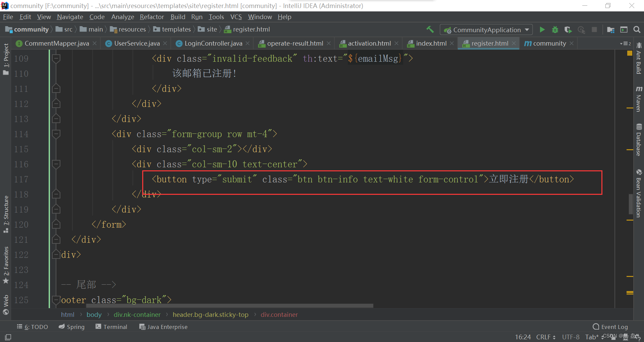The height and width of the screenshot is (342, 644).
Task: Open the Web tool window
Action: click(x=6, y=305)
